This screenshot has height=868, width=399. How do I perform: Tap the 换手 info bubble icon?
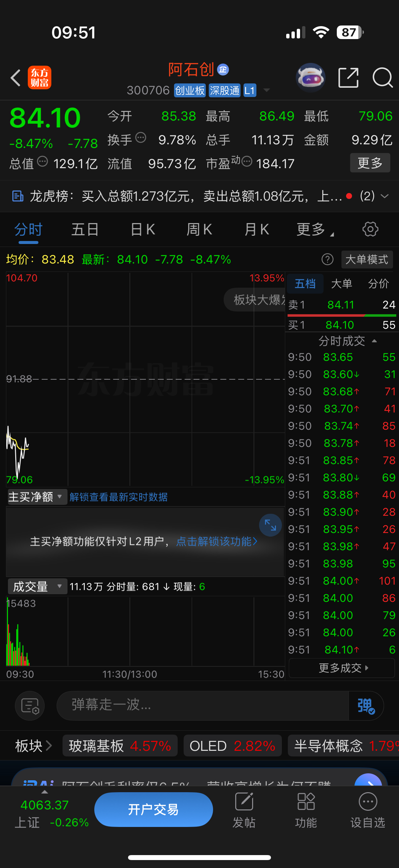[141, 137]
